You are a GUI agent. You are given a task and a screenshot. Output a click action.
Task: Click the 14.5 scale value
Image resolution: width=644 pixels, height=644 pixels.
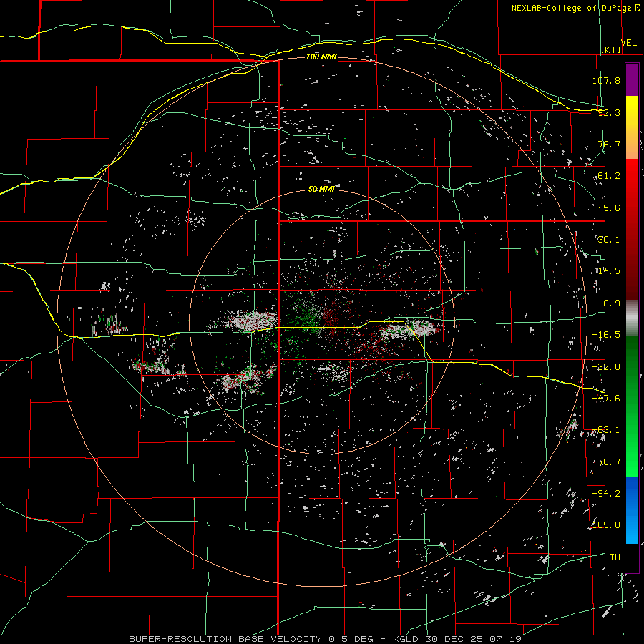609,271
